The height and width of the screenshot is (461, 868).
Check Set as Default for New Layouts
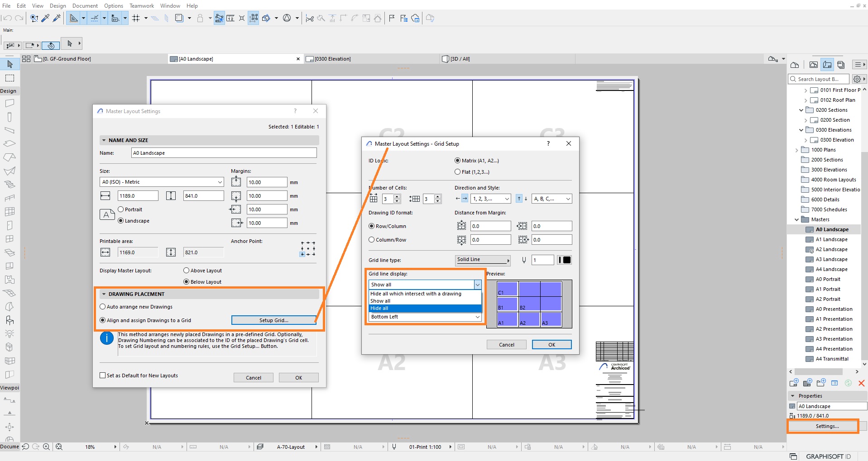click(103, 375)
